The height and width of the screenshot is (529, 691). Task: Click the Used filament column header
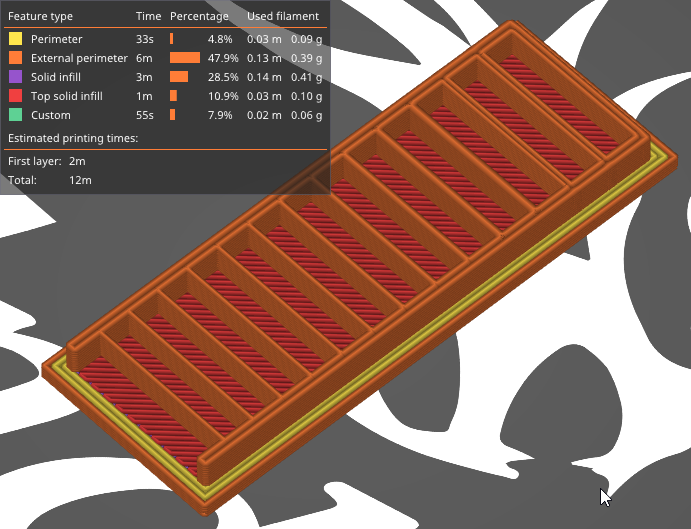(283, 16)
